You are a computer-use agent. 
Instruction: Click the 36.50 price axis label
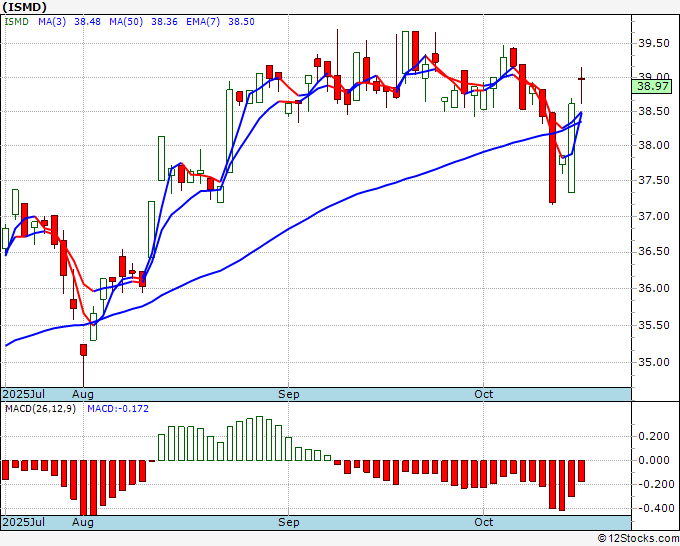[654, 252]
